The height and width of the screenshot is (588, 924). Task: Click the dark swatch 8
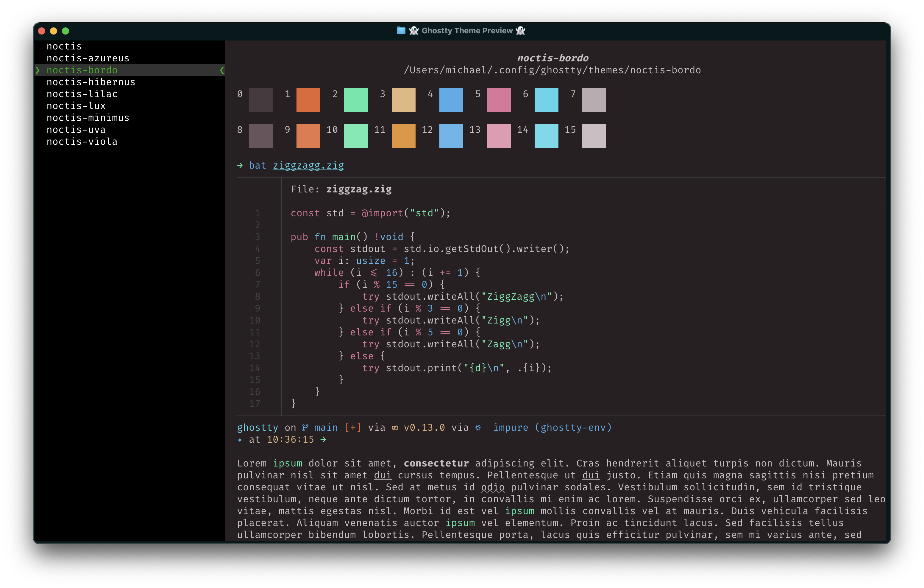pyautogui.click(x=260, y=136)
